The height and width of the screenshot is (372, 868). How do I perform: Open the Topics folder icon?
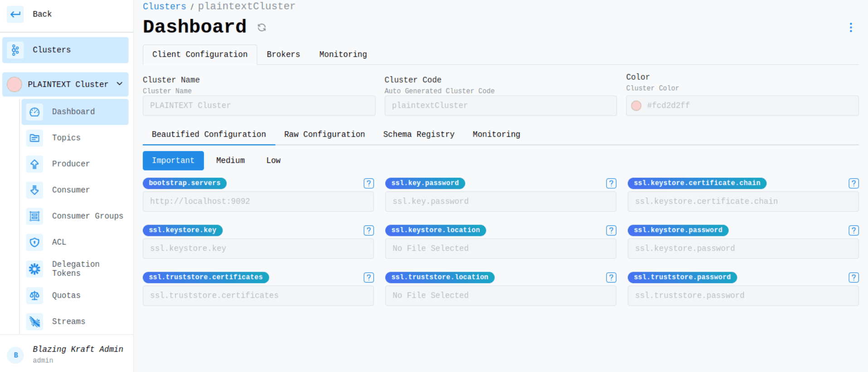pos(34,138)
